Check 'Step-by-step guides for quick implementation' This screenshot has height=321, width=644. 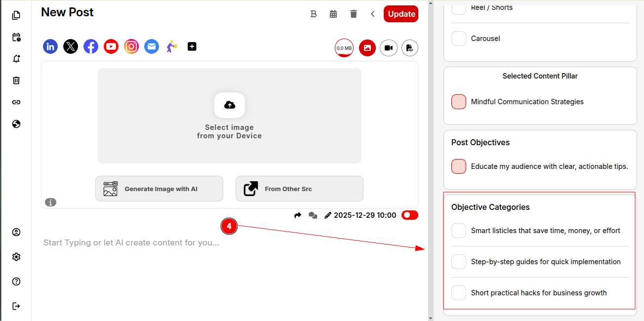(x=459, y=262)
